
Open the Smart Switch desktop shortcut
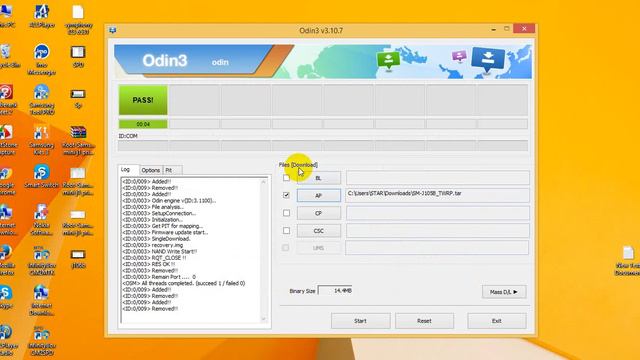[x=42, y=176]
